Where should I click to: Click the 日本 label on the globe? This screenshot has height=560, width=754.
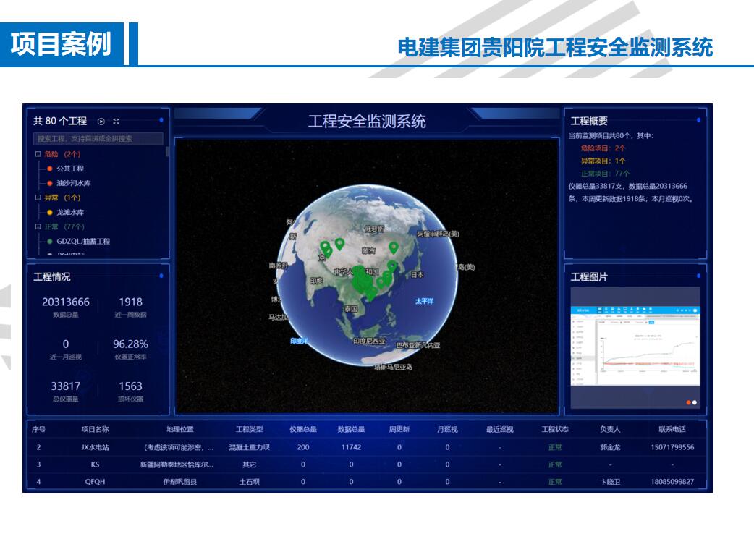click(418, 274)
